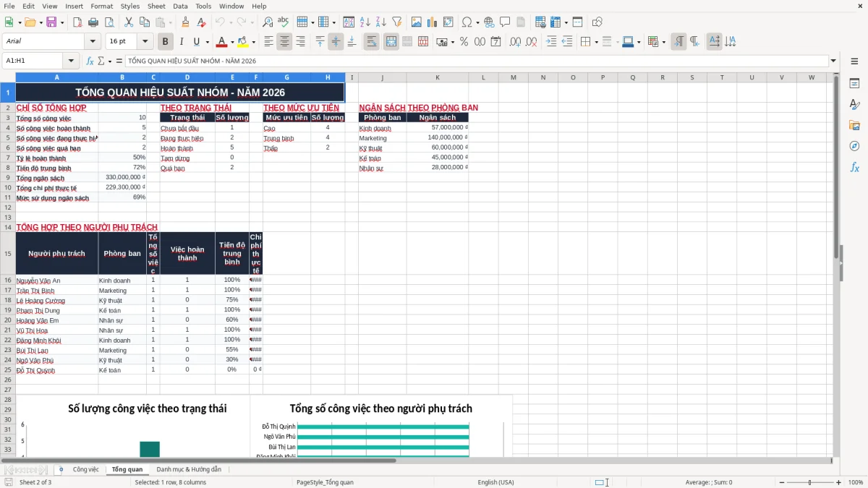The image size is (868, 488).
Task: Toggle Wrap Text button
Action: tap(372, 42)
